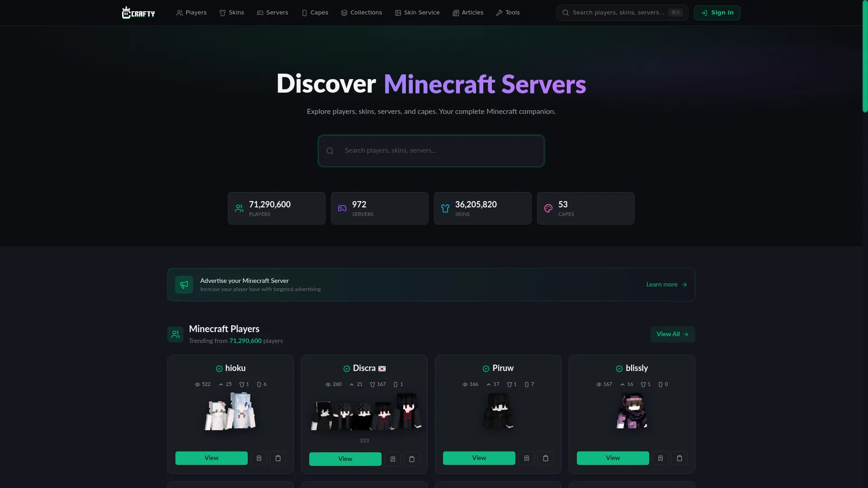Click the megaphone advertise icon
Screen dimensions: 868x488
click(x=184, y=285)
